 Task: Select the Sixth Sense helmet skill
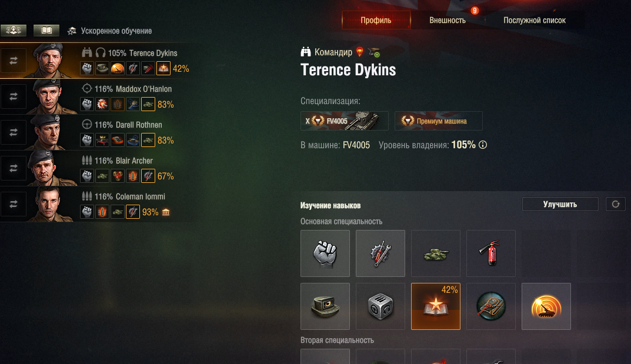(x=325, y=306)
